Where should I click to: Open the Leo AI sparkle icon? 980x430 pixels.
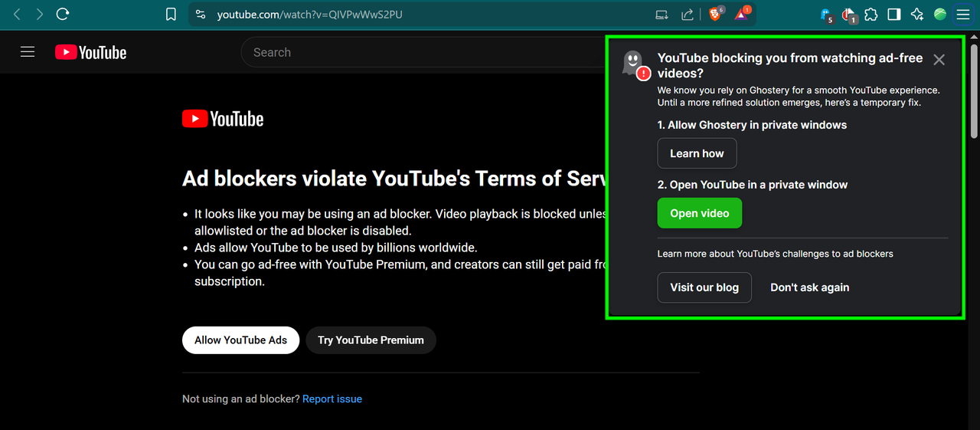coord(917,15)
